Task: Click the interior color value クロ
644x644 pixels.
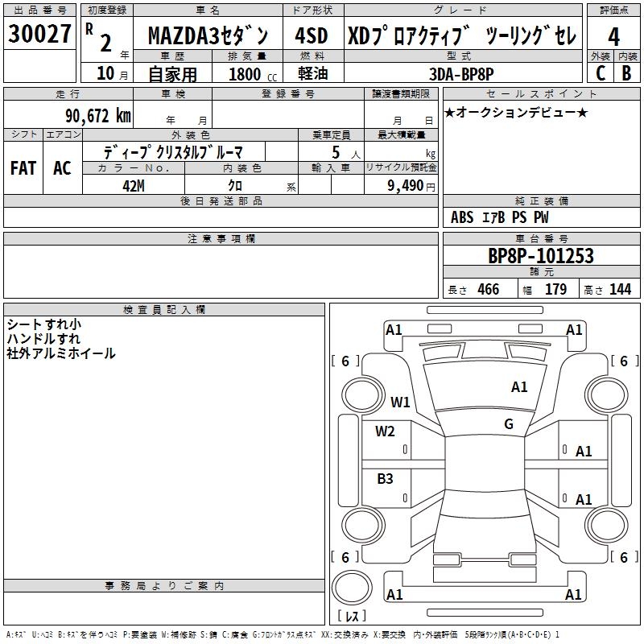Action: (x=235, y=186)
